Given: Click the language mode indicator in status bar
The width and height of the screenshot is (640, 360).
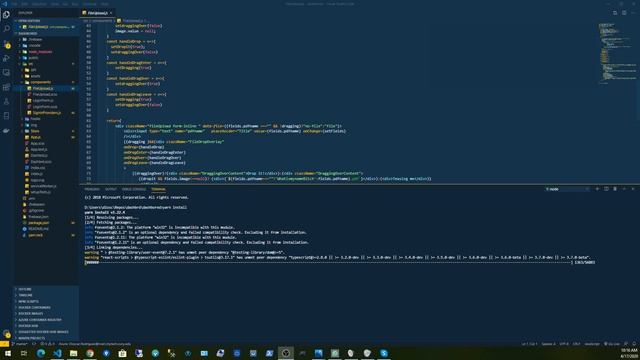Looking at the screenshot, I should click(x=592, y=344).
